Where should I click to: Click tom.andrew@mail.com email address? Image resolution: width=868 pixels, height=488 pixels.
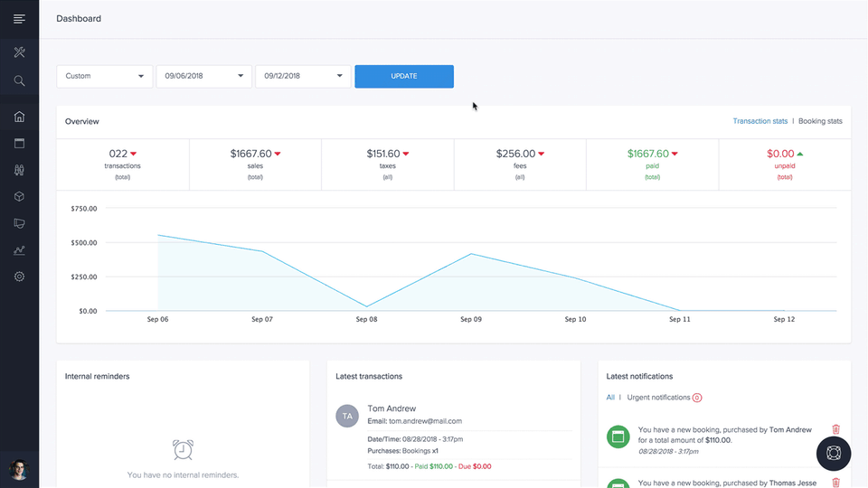(x=425, y=421)
